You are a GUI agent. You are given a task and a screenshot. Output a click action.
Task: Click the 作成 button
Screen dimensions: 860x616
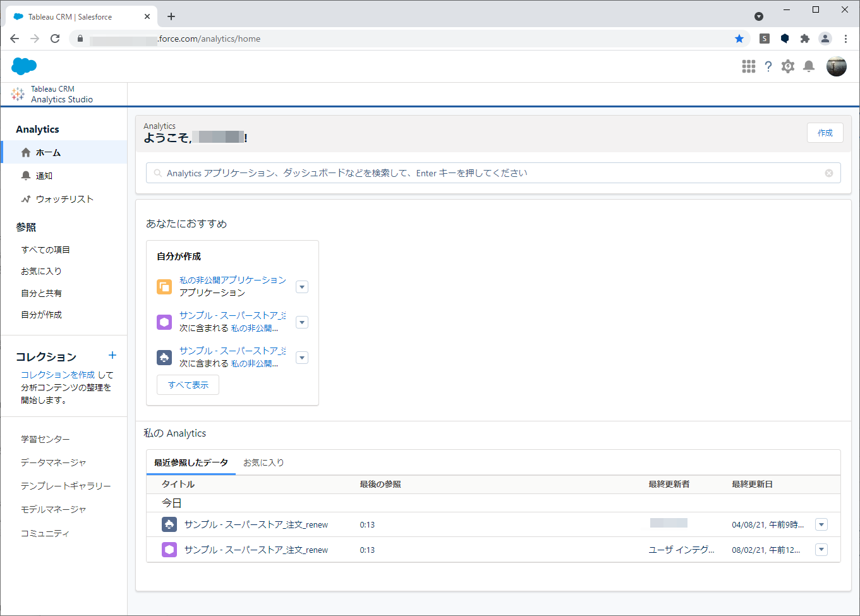coord(825,133)
